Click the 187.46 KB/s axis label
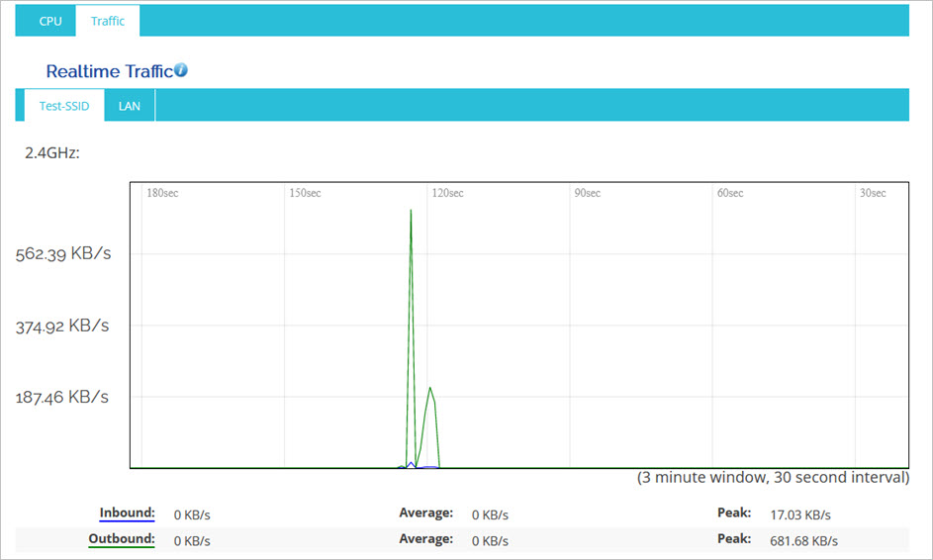 [x=62, y=397]
